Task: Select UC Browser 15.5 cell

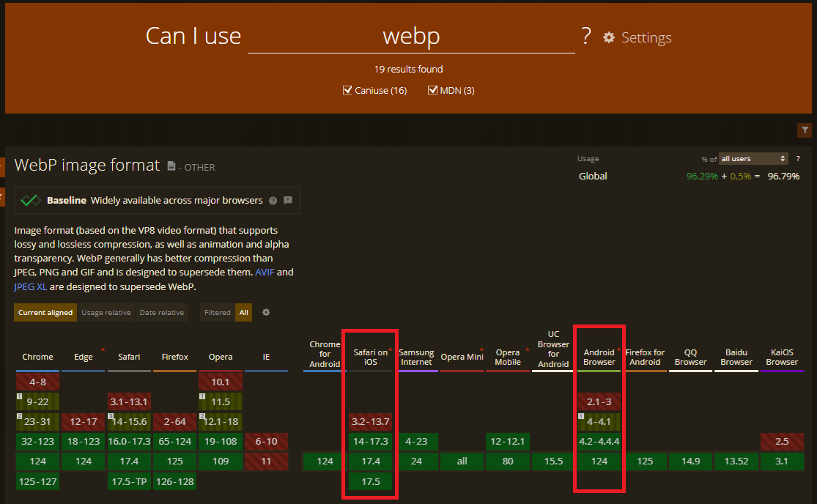Action: click(553, 462)
